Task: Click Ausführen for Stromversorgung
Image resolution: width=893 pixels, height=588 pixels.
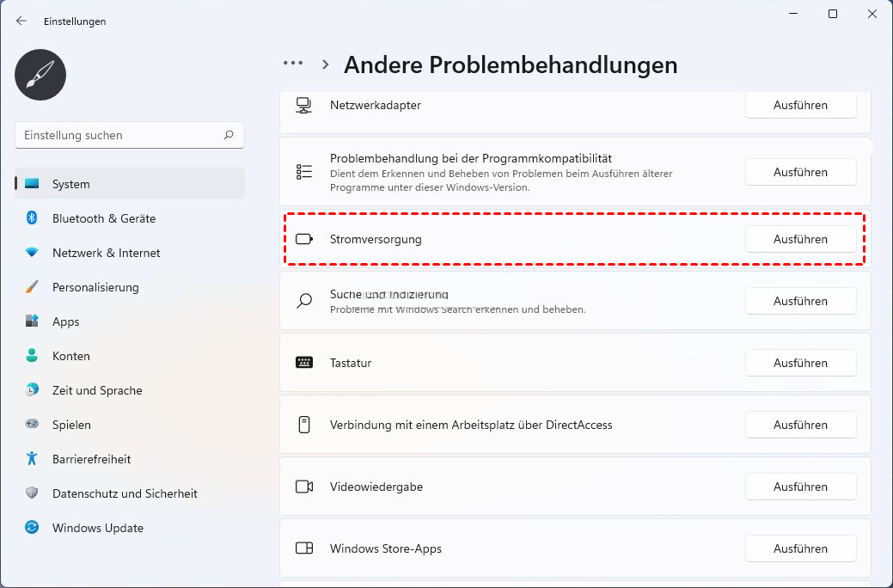Action: click(x=800, y=239)
